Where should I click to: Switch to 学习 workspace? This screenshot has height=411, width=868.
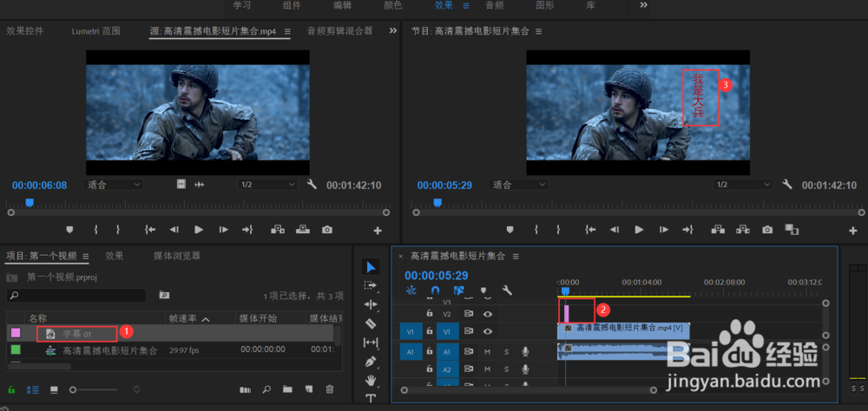pyautogui.click(x=242, y=5)
